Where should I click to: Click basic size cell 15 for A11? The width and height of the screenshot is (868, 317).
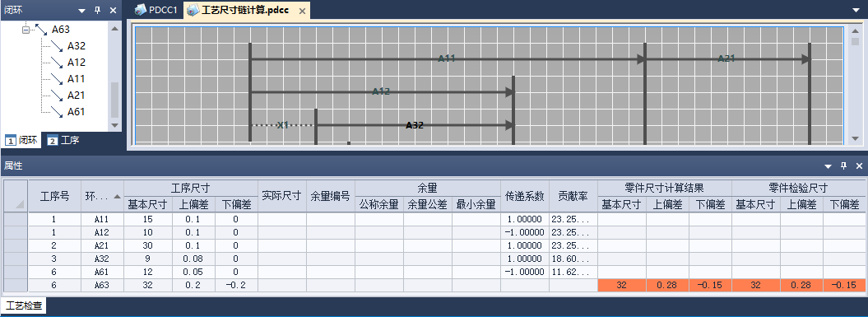148,220
